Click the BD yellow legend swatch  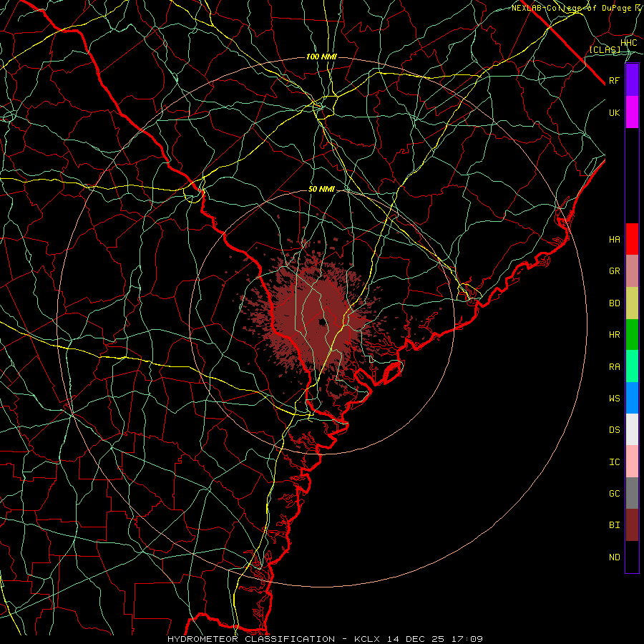pyautogui.click(x=632, y=303)
